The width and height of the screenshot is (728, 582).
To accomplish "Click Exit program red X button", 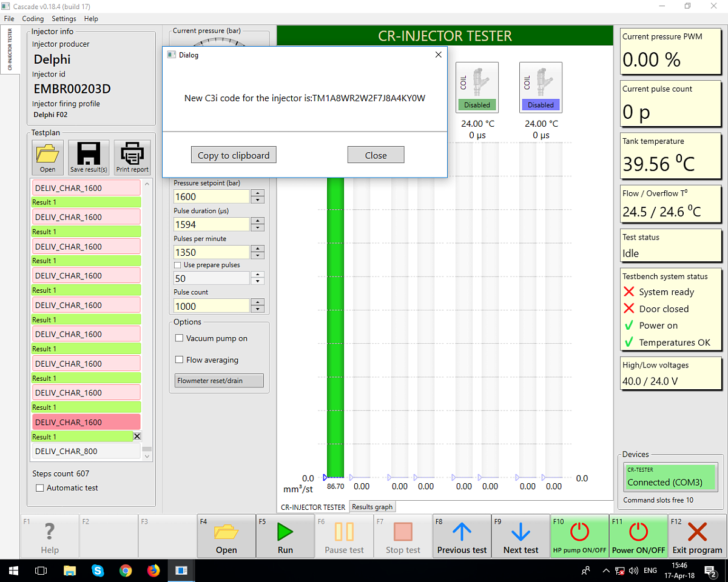I will 697,536.
